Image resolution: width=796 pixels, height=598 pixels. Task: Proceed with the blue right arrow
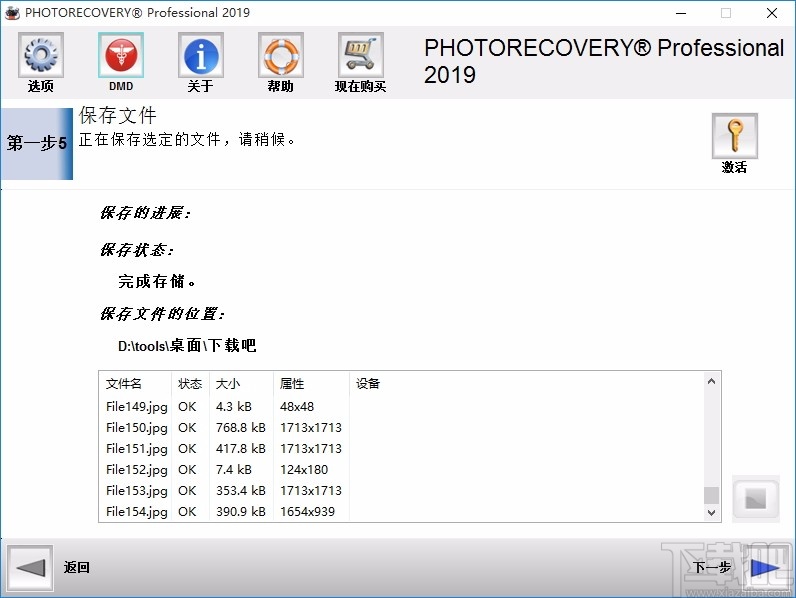765,568
